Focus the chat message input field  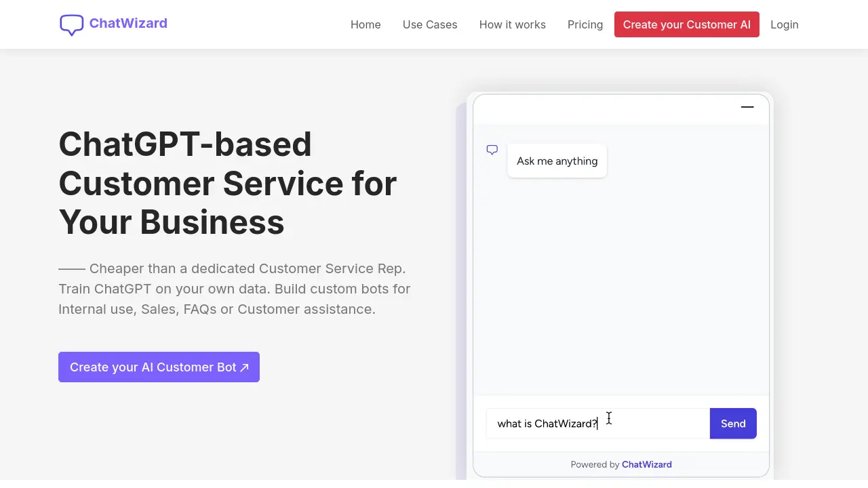click(x=598, y=424)
